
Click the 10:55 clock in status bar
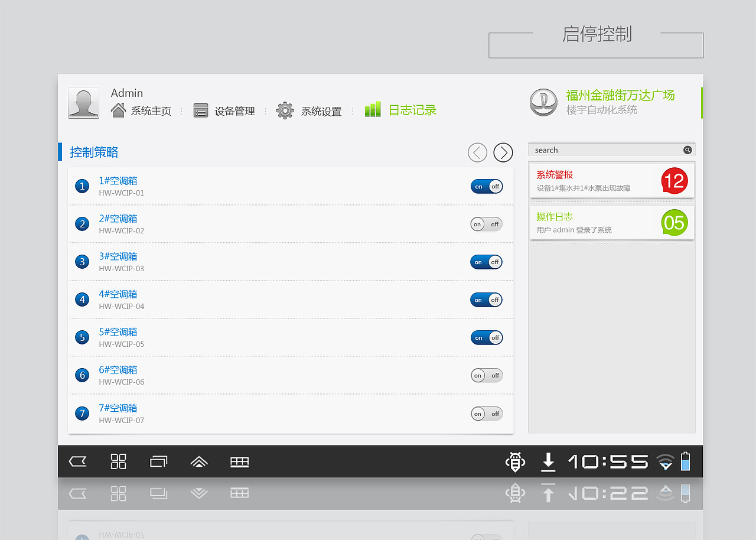(608, 462)
